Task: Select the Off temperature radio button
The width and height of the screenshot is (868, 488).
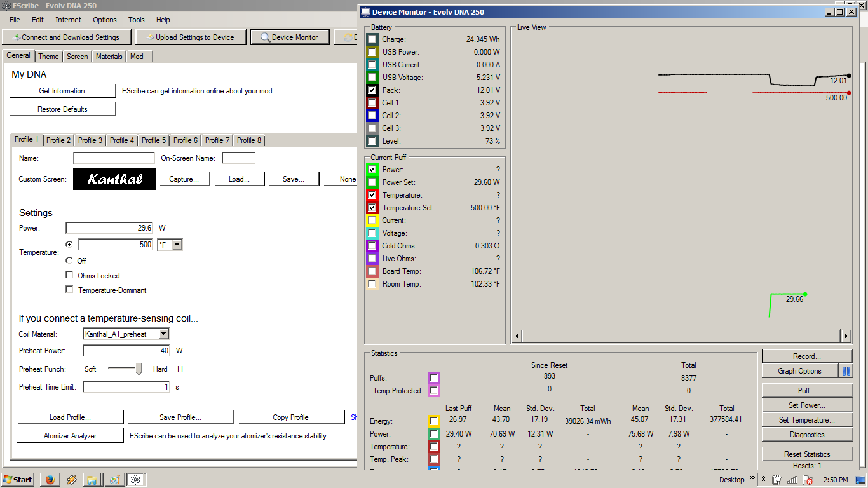Action: pyautogui.click(x=69, y=261)
